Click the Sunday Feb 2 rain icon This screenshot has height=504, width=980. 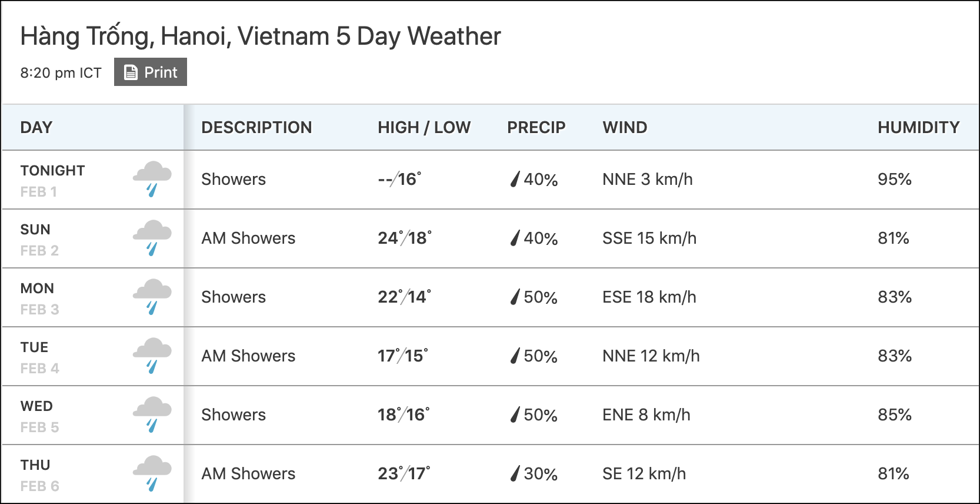[152, 238]
